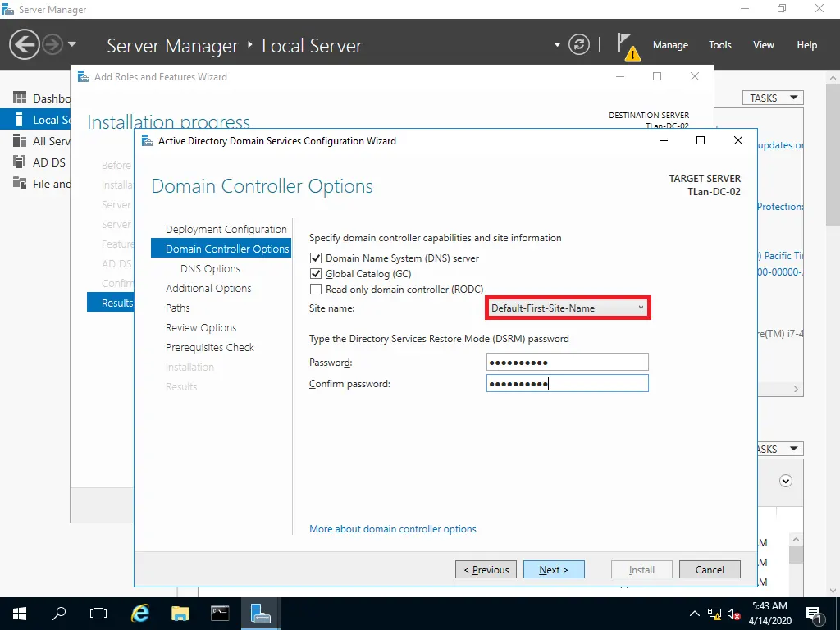Open Task View on the taskbar
The width and height of the screenshot is (840, 630).
point(98,614)
